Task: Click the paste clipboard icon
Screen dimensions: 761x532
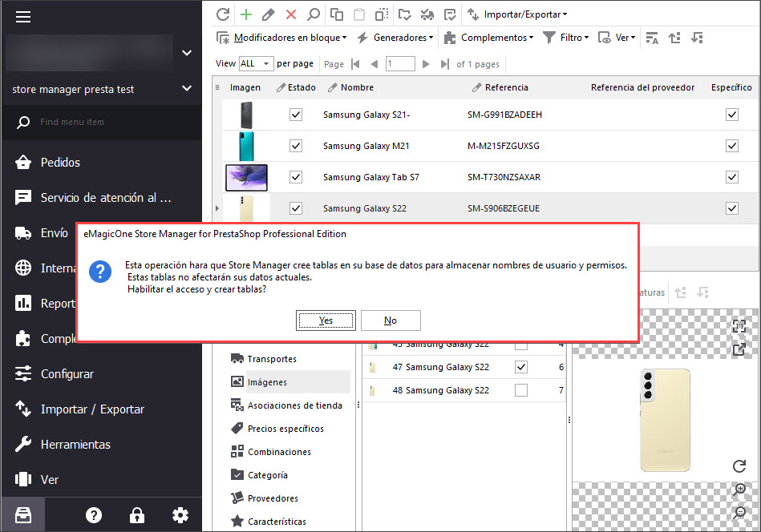Action: [x=359, y=14]
